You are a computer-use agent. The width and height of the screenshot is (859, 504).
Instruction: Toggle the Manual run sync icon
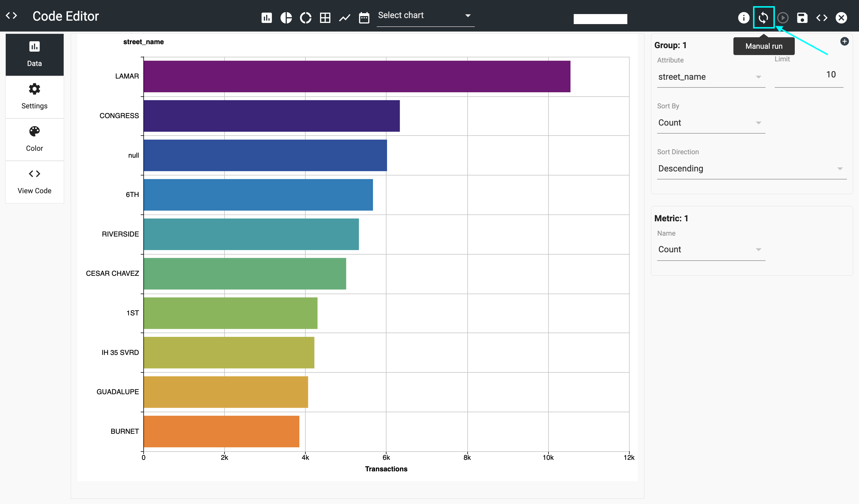[x=764, y=18]
